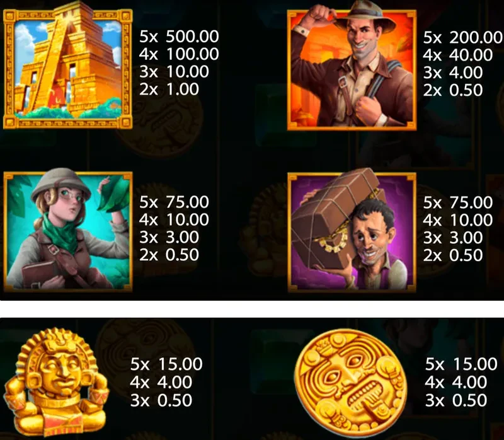Screen dimensions: 504x440
Task: Click the female explorer with green scarf
Action: (x=68, y=231)
